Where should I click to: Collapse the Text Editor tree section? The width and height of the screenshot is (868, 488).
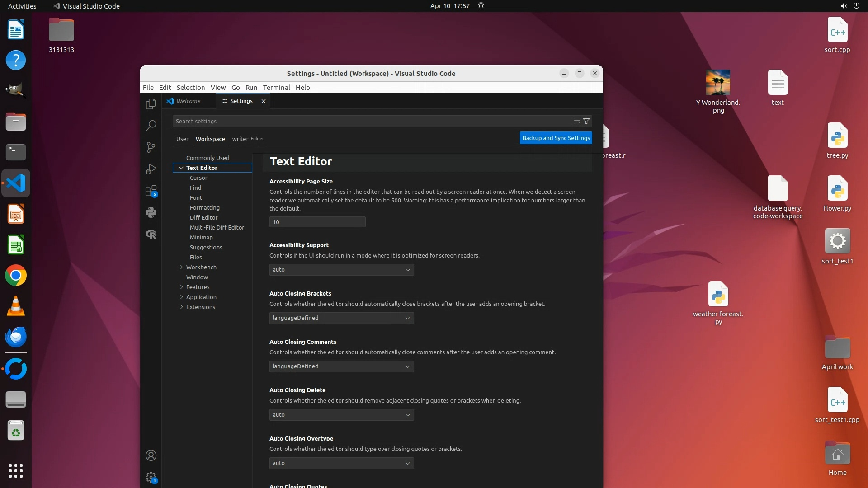point(181,168)
